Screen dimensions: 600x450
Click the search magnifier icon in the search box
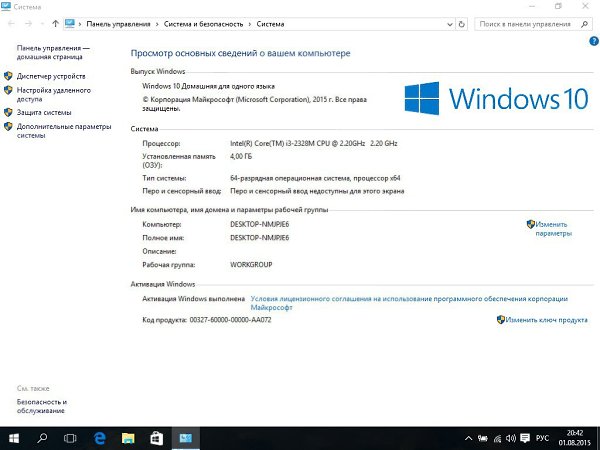pos(584,24)
